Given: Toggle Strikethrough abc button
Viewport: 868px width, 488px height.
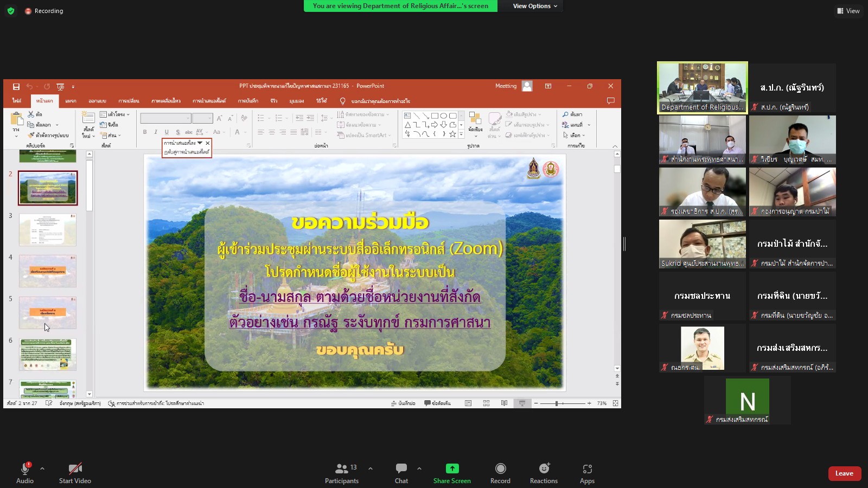Looking at the screenshot, I should 188,132.
